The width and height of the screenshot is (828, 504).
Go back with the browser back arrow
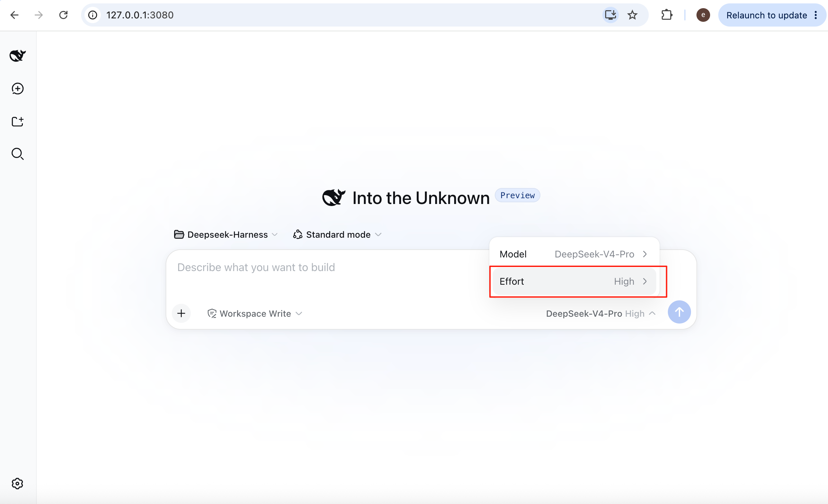point(14,15)
